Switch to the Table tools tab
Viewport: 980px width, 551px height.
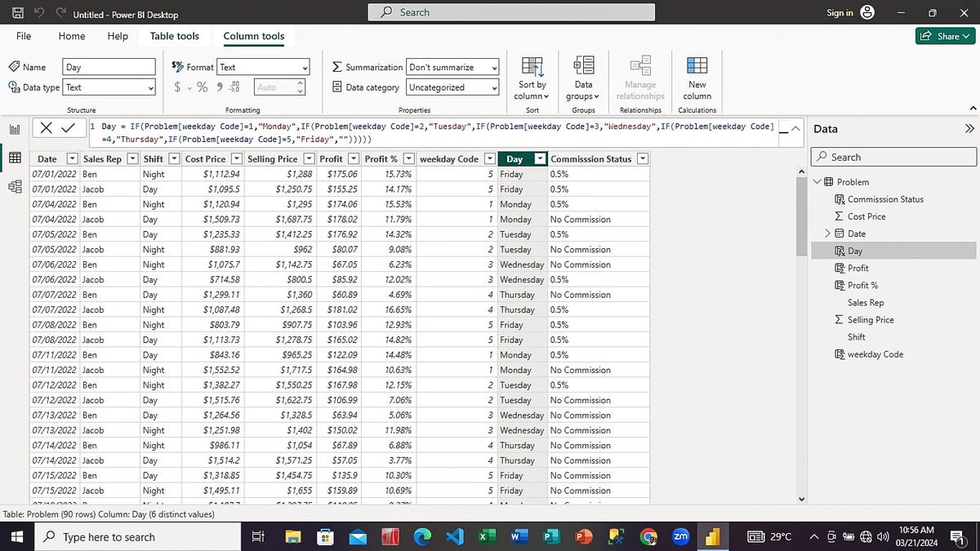click(x=175, y=36)
